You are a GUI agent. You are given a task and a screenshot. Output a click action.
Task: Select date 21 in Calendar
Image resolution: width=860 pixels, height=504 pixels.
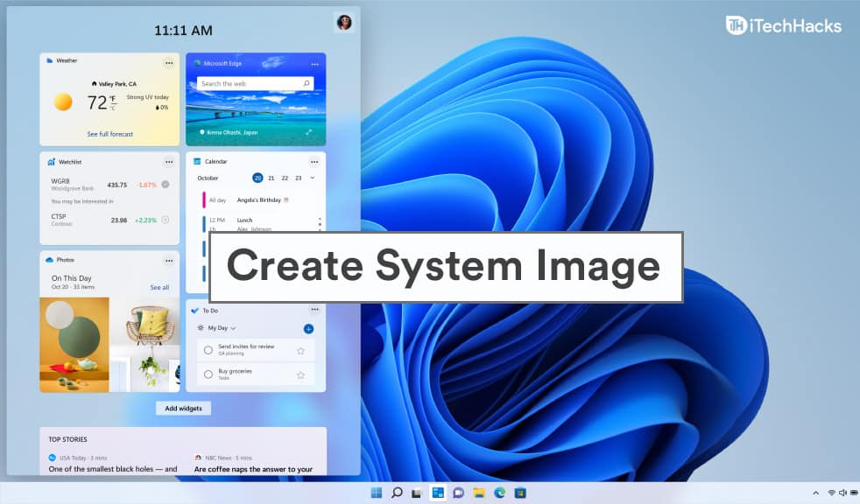pyautogui.click(x=271, y=178)
